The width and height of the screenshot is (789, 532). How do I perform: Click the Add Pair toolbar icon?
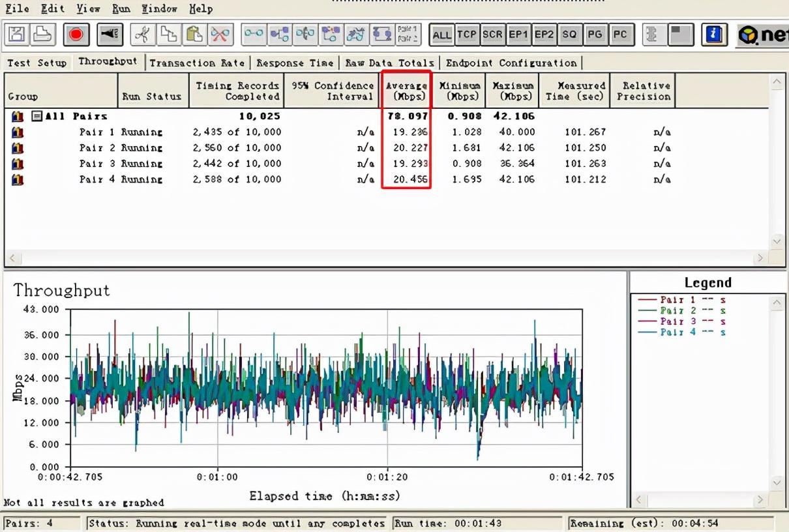[254, 35]
